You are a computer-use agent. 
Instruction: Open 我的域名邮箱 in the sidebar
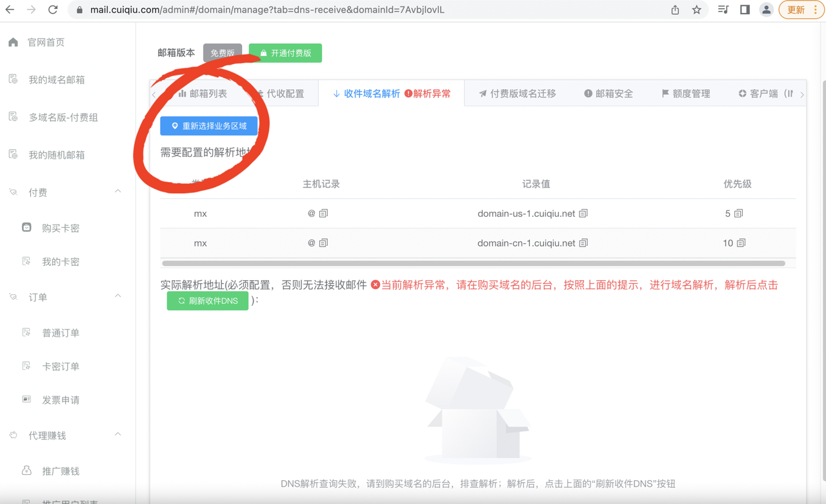pos(57,80)
